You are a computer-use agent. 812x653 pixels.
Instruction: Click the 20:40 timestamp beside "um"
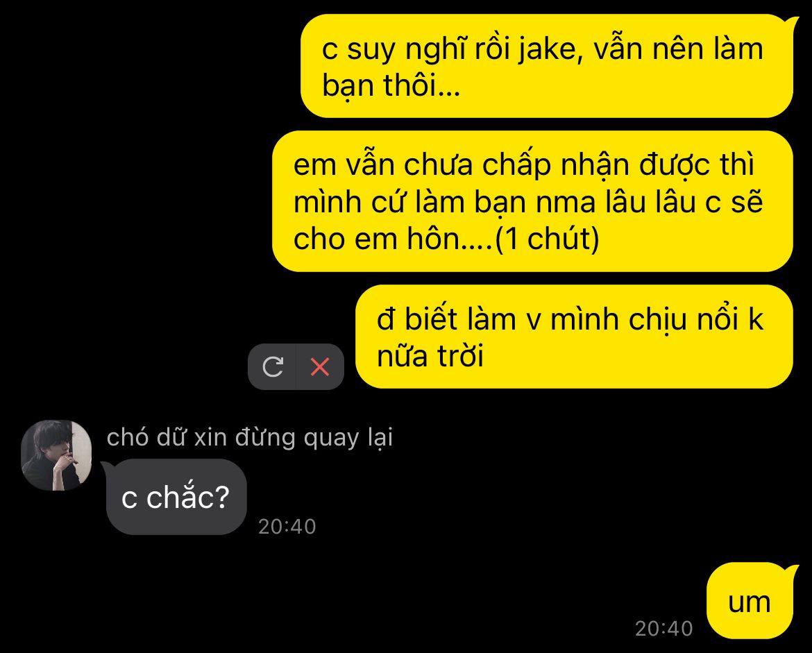coord(664,629)
